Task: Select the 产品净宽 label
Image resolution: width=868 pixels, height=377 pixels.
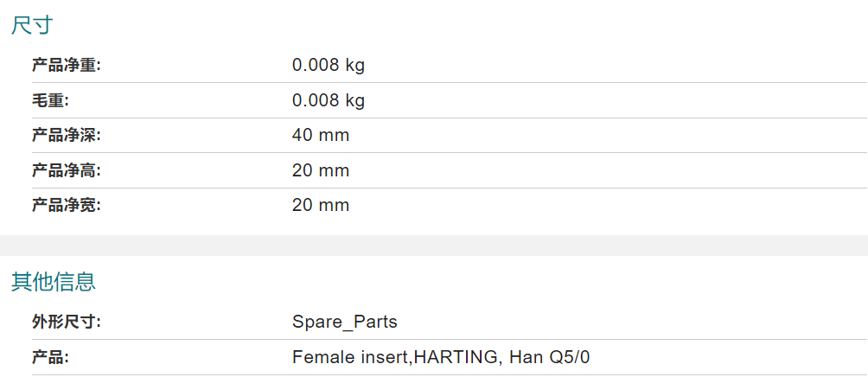Action: pyautogui.click(x=66, y=206)
